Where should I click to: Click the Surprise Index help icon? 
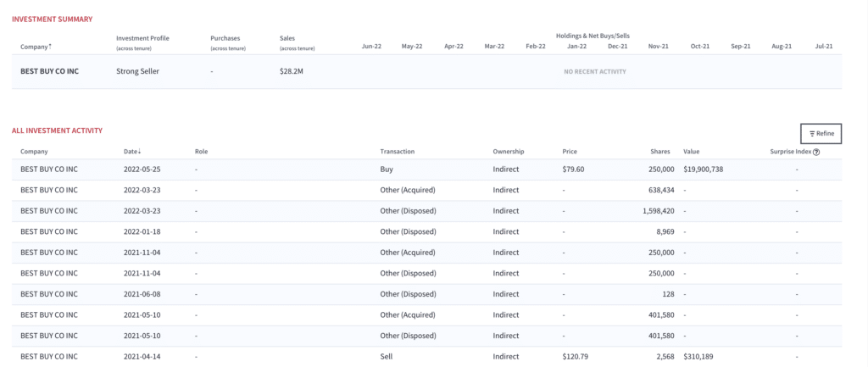pyautogui.click(x=816, y=152)
